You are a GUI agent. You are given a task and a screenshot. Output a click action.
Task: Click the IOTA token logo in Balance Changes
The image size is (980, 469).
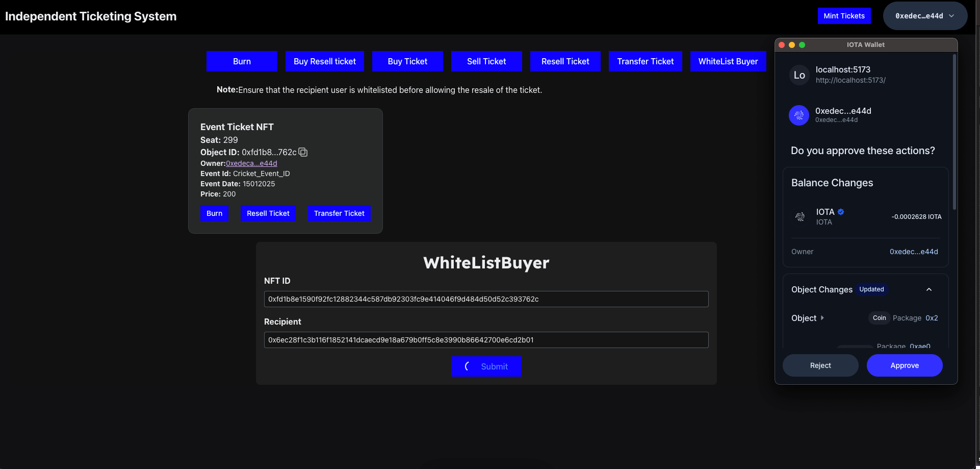pyautogui.click(x=800, y=216)
